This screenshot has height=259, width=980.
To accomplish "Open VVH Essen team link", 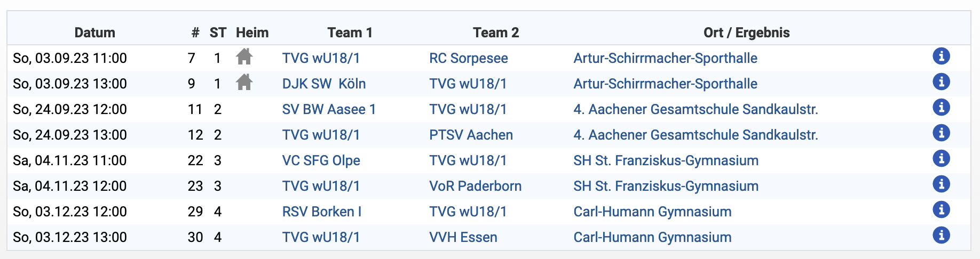I will 463,237.
